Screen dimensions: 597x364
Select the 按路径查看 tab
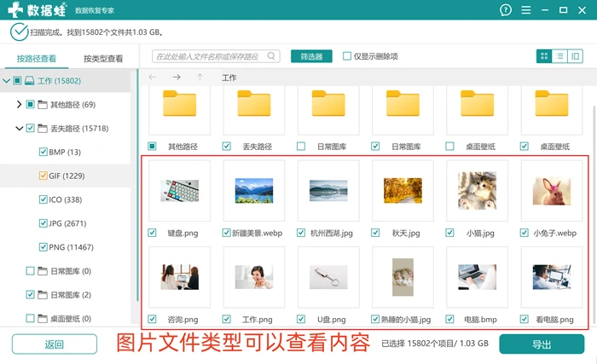click(37, 59)
